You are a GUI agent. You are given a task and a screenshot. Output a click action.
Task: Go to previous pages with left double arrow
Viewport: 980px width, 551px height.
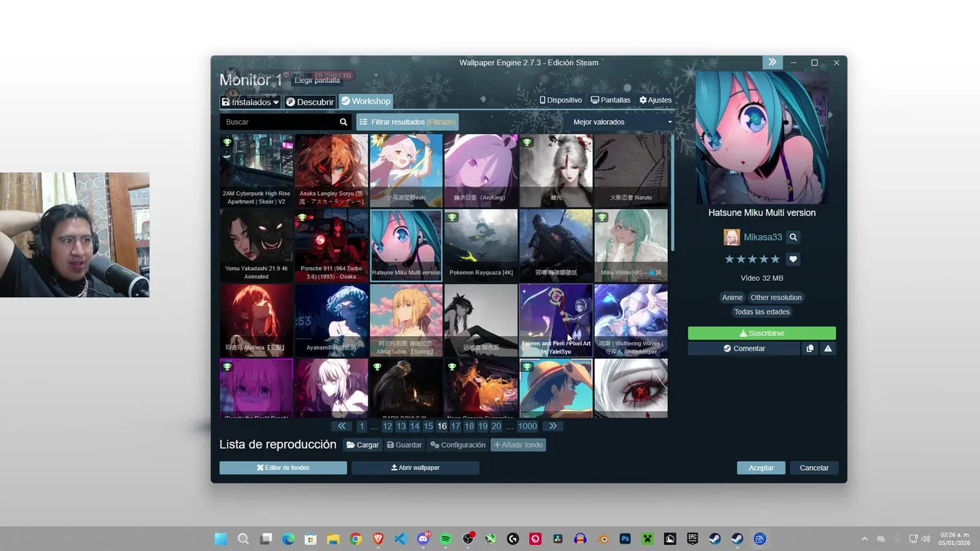tap(341, 426)
